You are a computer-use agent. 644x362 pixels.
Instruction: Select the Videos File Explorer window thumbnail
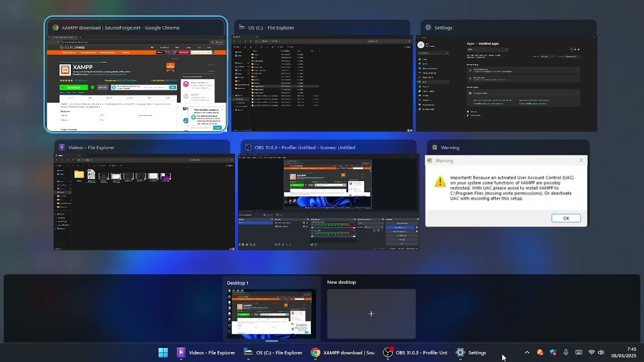[x=144, y=202]
